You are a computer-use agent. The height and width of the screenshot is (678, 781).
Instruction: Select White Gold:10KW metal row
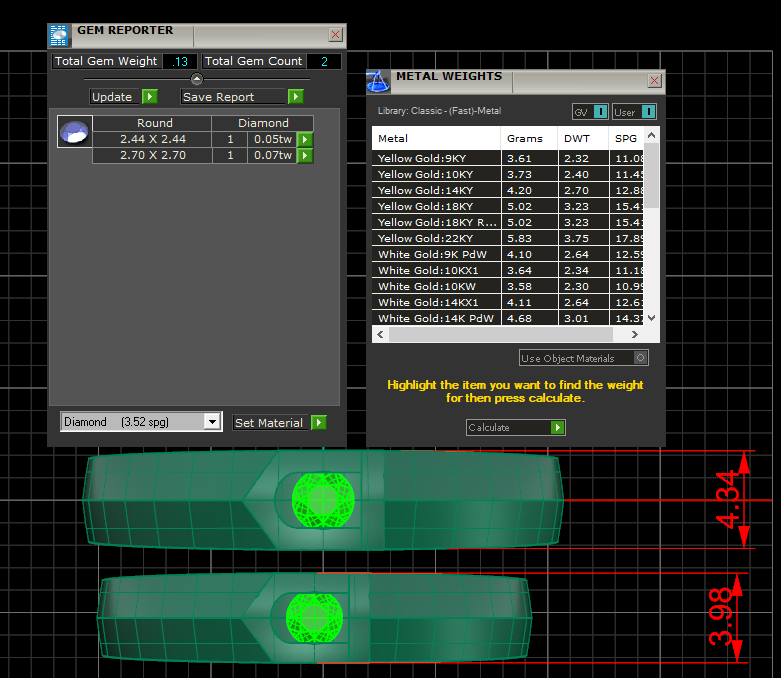tap(437, 286)
